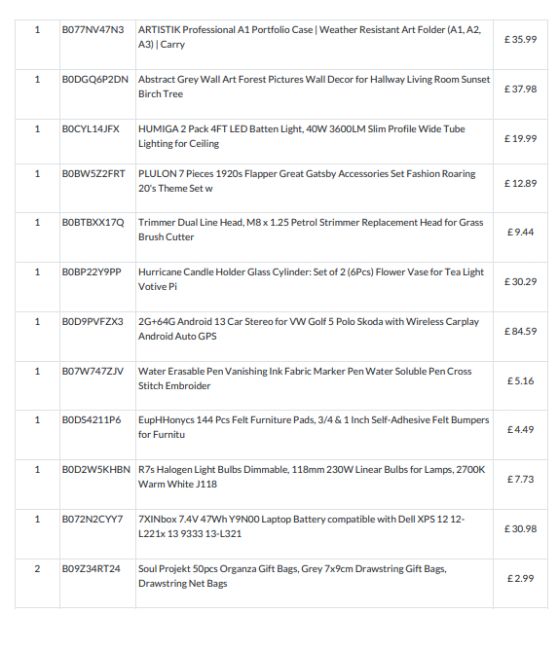Click the £ 84.59 car stereo price
The width and height of the screenshot is (559, 650).
(x=520, y=331)
